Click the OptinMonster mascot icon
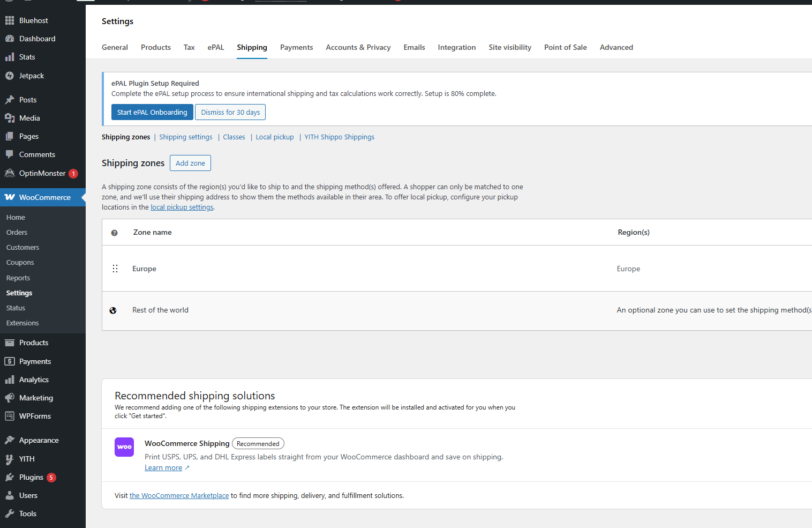Image resolution: width=812 pixels, height=528 pixels. coord(10,173)
